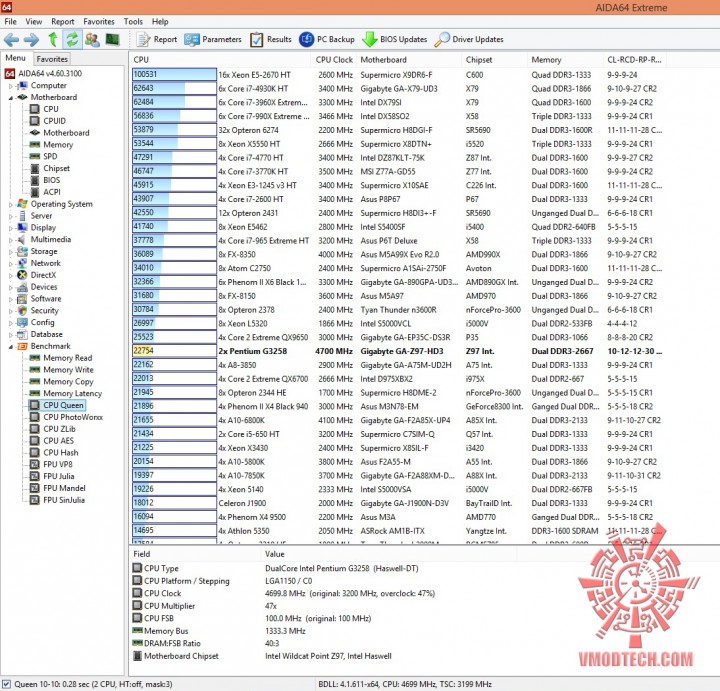720x691 pixels.
Task: Click the Results toolbar button
Action: click(x=270, y=39)
